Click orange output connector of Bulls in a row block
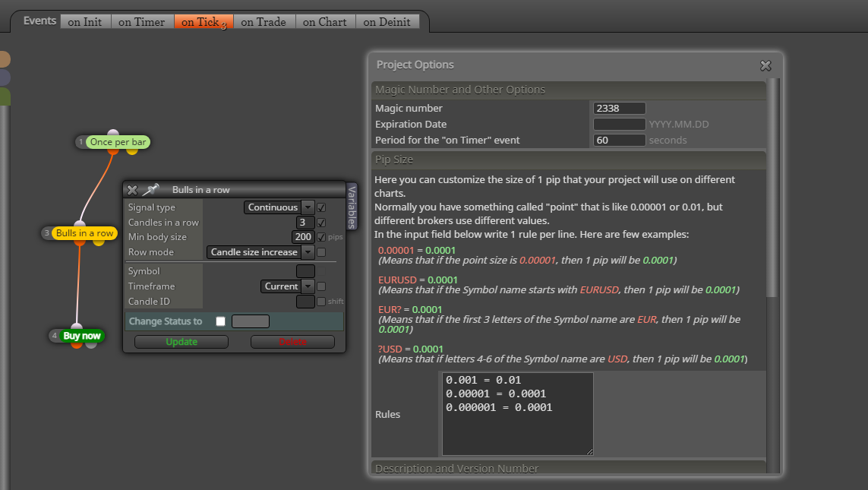868x490 pixels. 80,242
